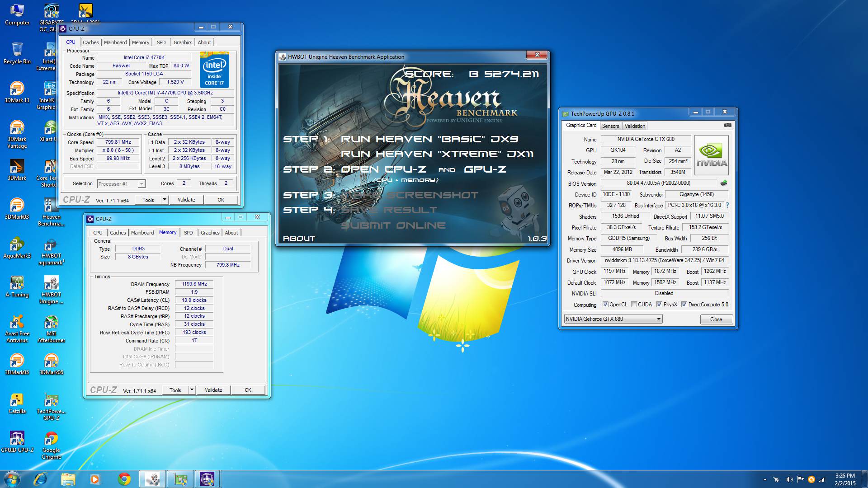
Task: Open Heaven Benchmark desktop shortcut
Action: tap(51, 212)
